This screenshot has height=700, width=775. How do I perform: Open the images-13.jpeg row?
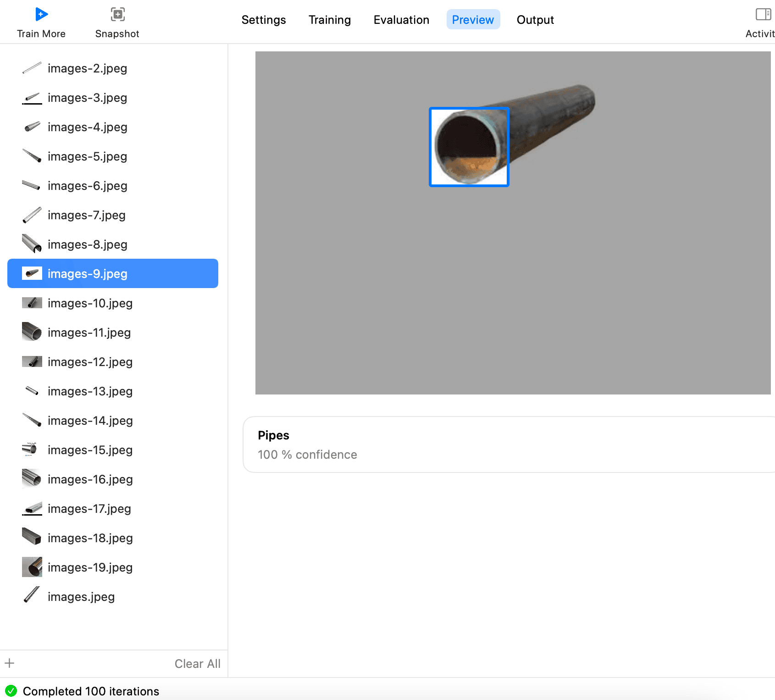[x=113, y=391]
